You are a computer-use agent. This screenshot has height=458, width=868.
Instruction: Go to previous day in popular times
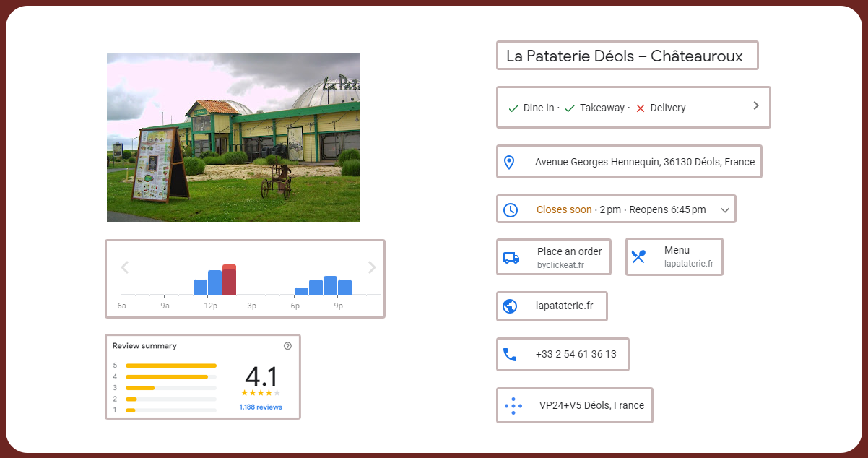pyautogui.click(x=124, y=268)
